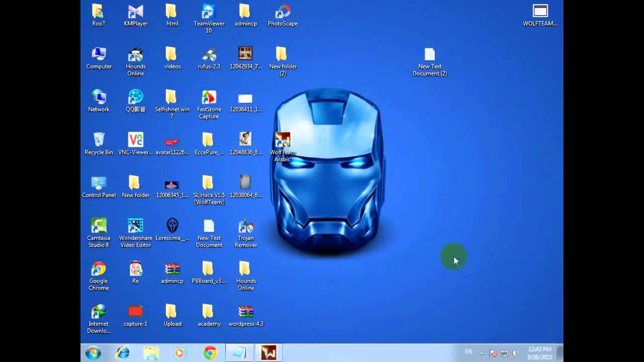The width and height of the screenshot is (644, 362).
Task: Click Show desktop button at taskbar end
Action: coord(559,353)
